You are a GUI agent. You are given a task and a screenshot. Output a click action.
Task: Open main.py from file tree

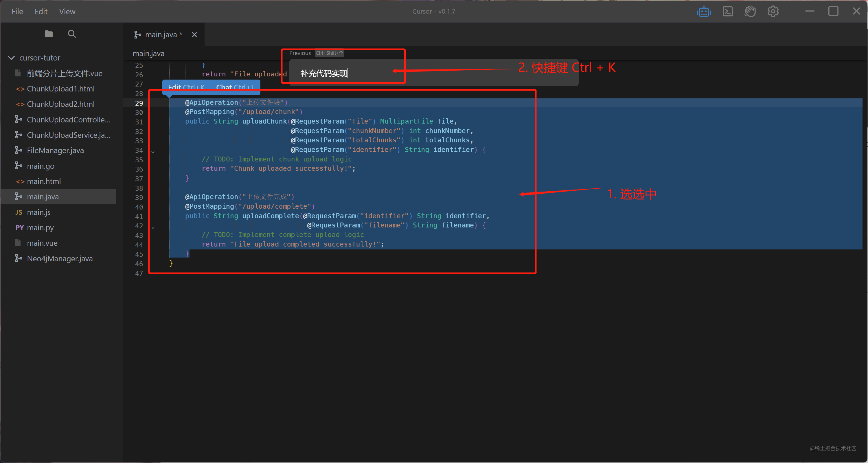pyautogui.click(x=41, y=228)
